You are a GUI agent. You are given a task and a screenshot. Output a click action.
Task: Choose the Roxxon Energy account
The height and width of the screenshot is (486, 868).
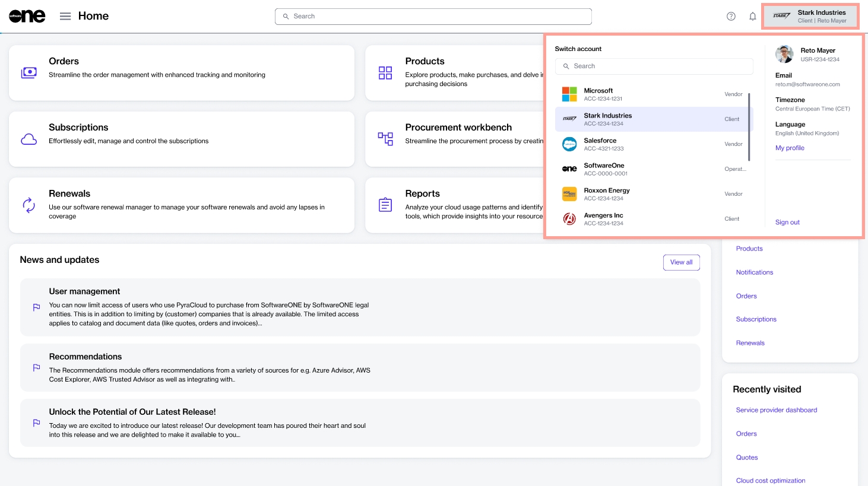click(653, 194)
